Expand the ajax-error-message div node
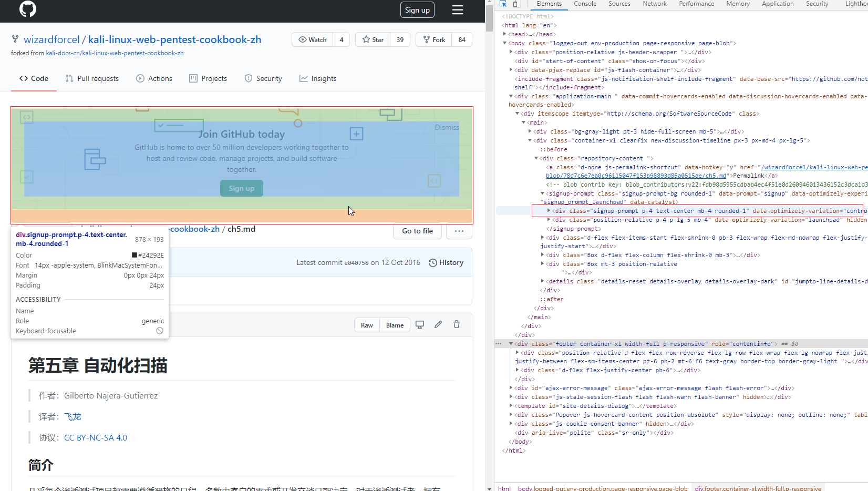868x491 pixels. coord(511,388)
